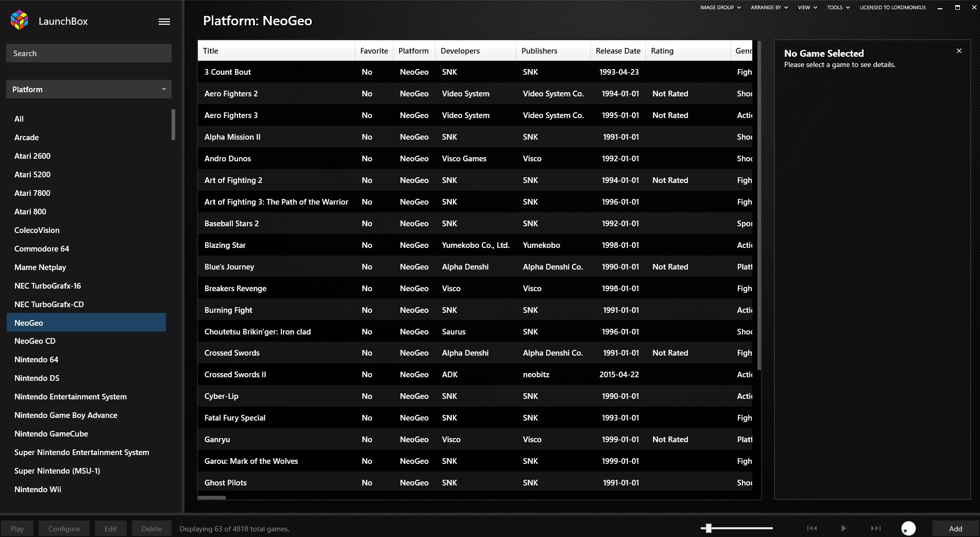Click the round white circle icon
The width and height of the screenshot is (980, 537).
(908, 528)
